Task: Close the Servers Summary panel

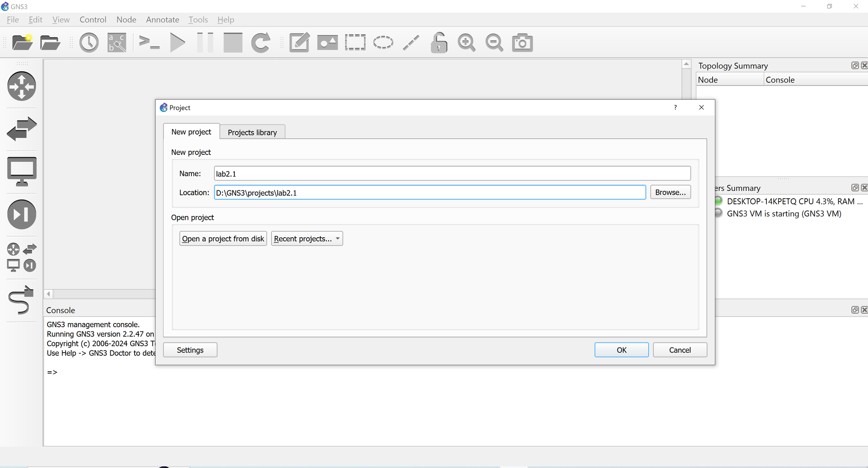Action: pos(864,188)
